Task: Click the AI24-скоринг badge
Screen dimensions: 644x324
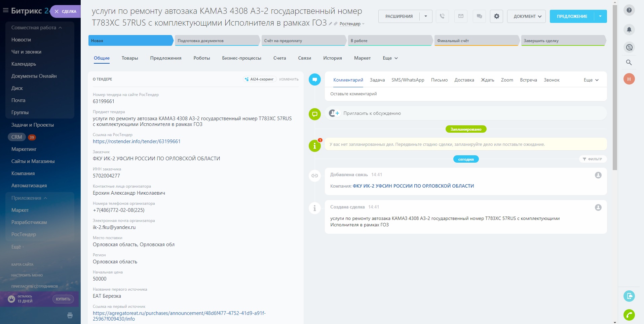Action: pyautogui.click(x=260, y=79)
